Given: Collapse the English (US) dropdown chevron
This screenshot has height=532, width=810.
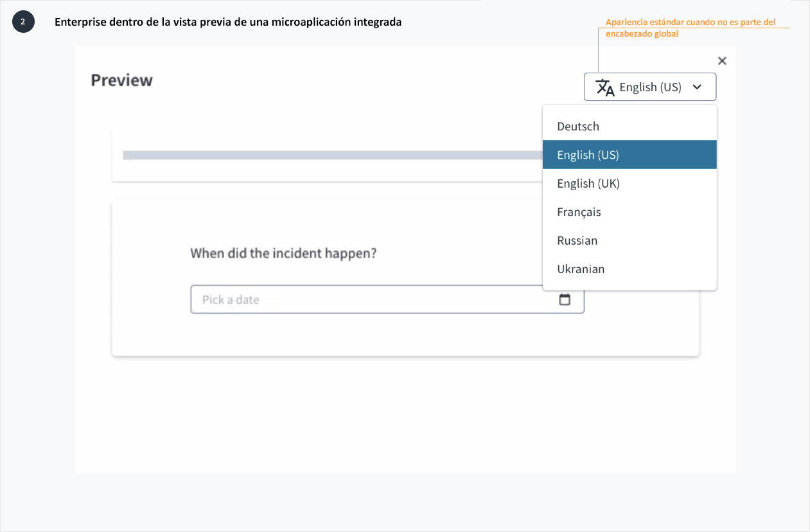Looking at the screenshot, I should [x=697, y=87].
